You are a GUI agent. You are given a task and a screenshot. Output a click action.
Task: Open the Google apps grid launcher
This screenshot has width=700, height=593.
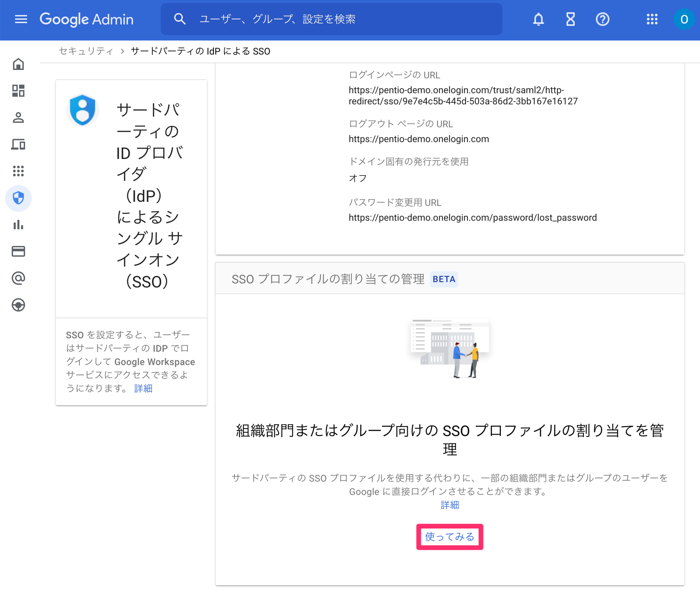(652, 19)
